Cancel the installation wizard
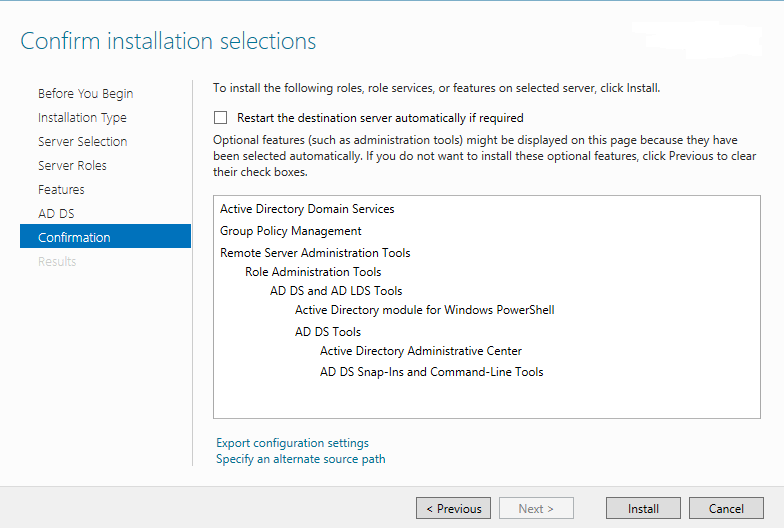Screen dimensions: 784x528 [x=726, y=508]
